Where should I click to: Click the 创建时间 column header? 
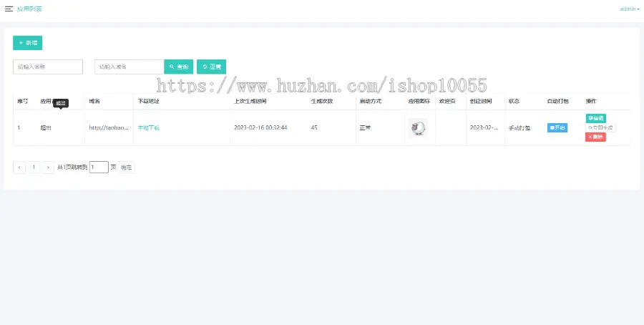[x=481, y=101]
